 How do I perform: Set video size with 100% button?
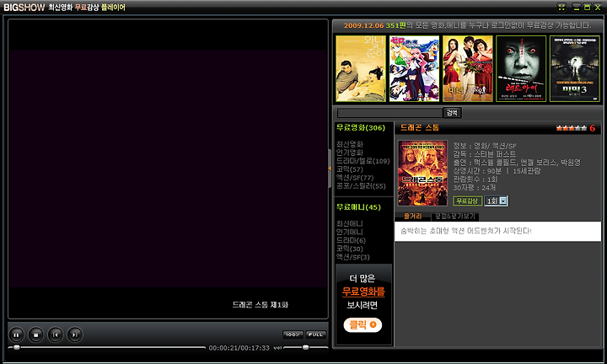[x=293, y=335]
